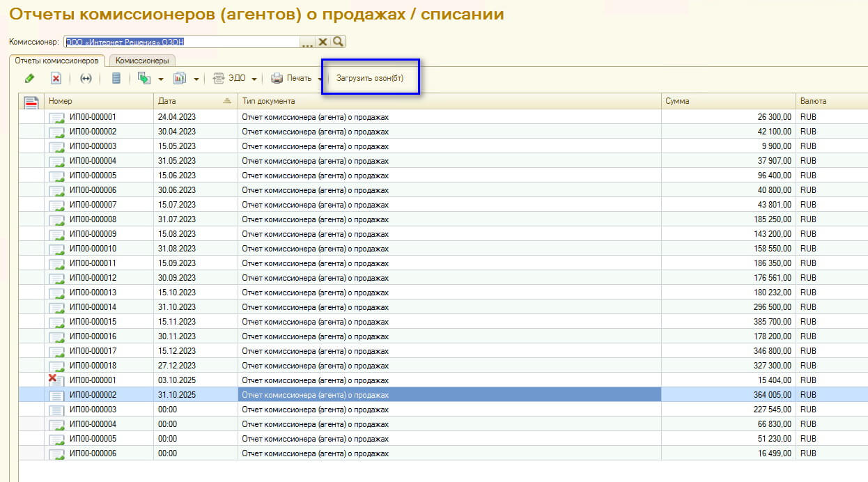Image resolution: width=868 pixels, height=482 pixels.
Task: Open the ЭДО dropdown menu
Action: 235,79
